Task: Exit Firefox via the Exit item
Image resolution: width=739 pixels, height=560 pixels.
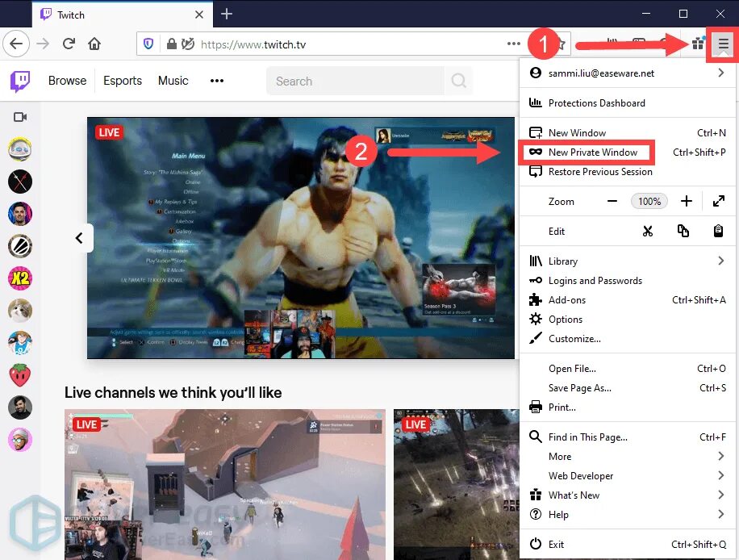Action: pos(628,544)
